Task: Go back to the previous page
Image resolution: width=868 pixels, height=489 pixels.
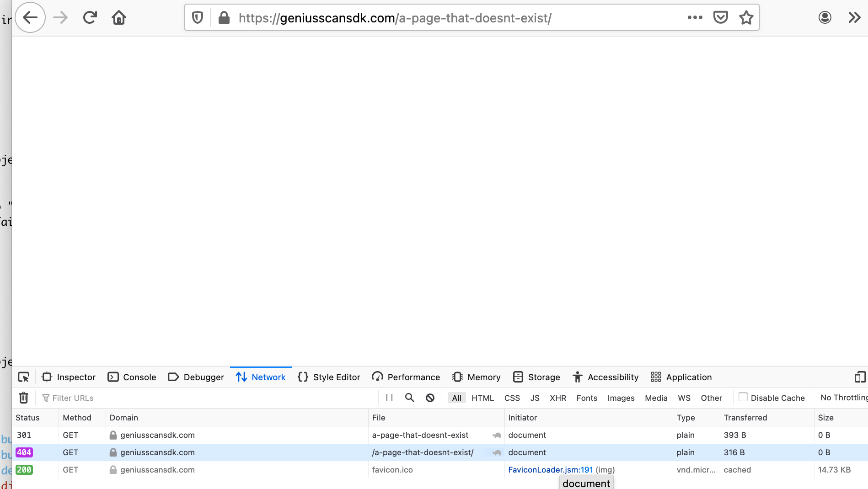Action: (x=30, y=18)
